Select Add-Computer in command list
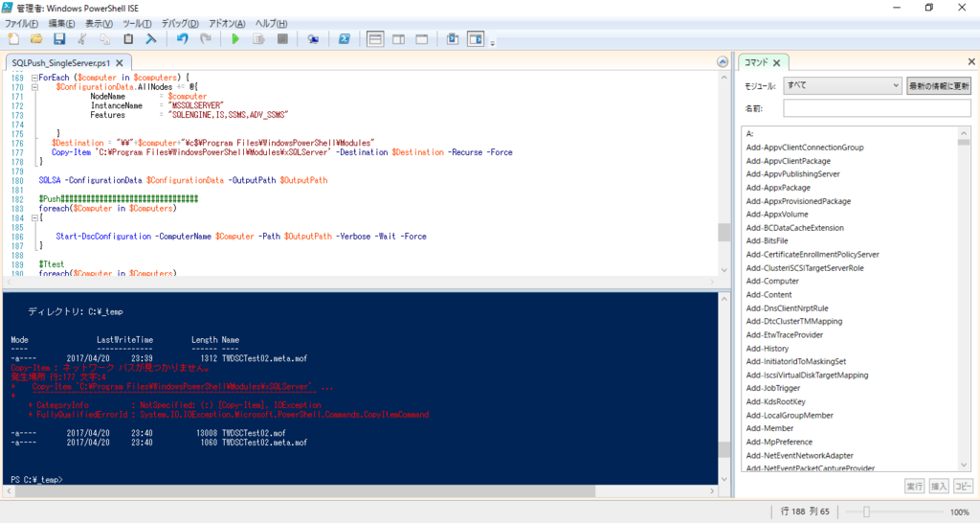This screenshot has width=980, height=523. pyautogui.click(x=772, y=281)
